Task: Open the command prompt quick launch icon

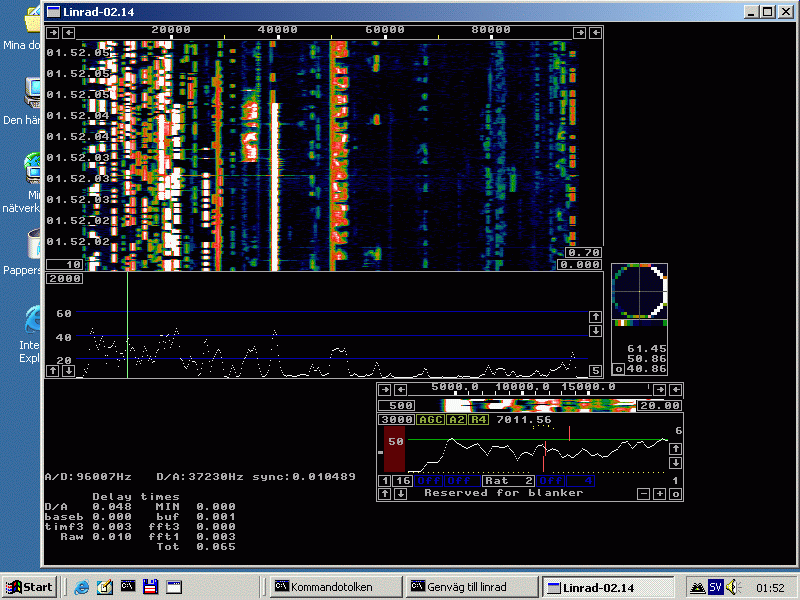Action: (x=128, y=587)
